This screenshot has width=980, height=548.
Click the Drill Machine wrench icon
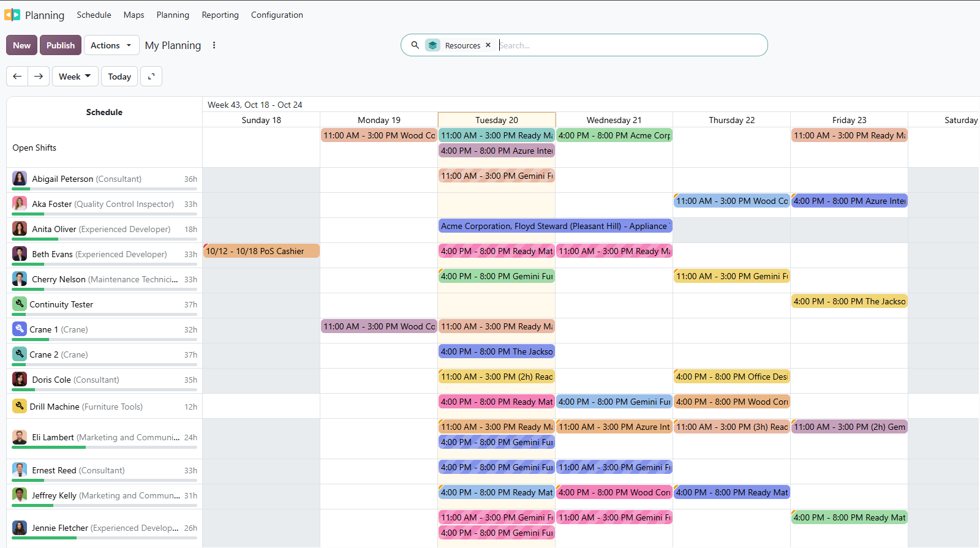pyautogui.click(x=20, y=406)
